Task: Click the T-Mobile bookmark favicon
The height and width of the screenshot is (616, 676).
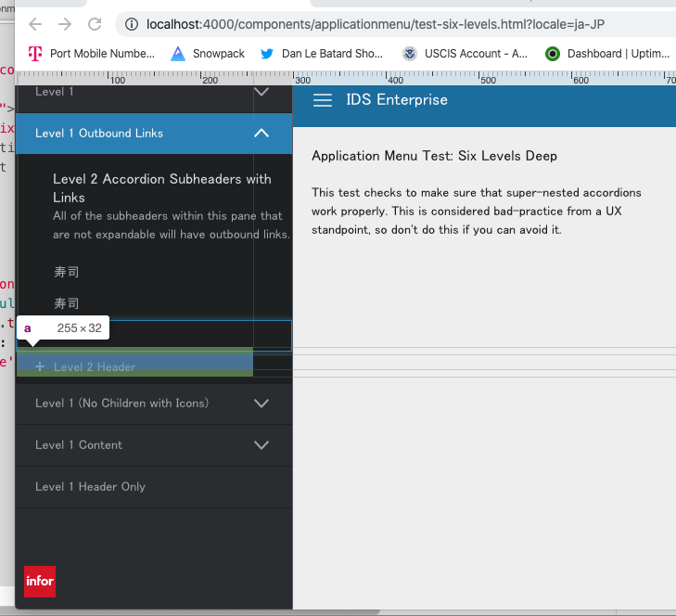Action: point(35,54)
